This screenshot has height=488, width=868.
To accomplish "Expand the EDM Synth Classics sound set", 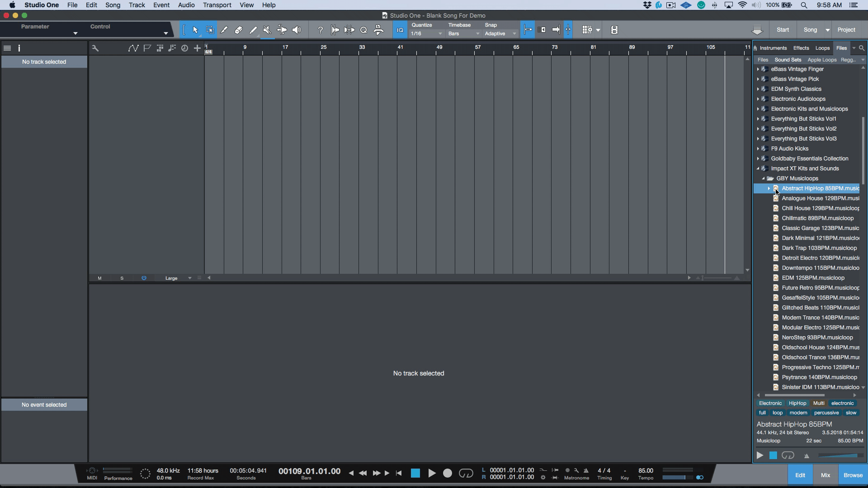I will [758, 89].
